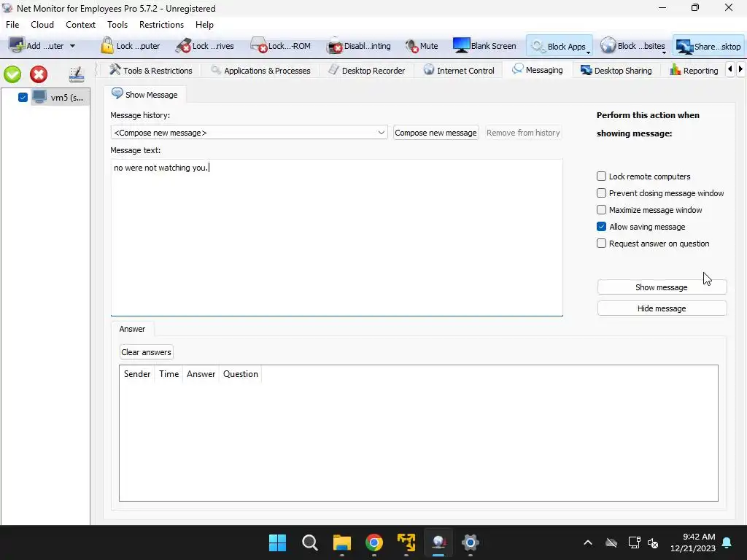
Task: Uncheck Allow saving message checkbox
Action: pyautogui.click(x=601, y=227)
